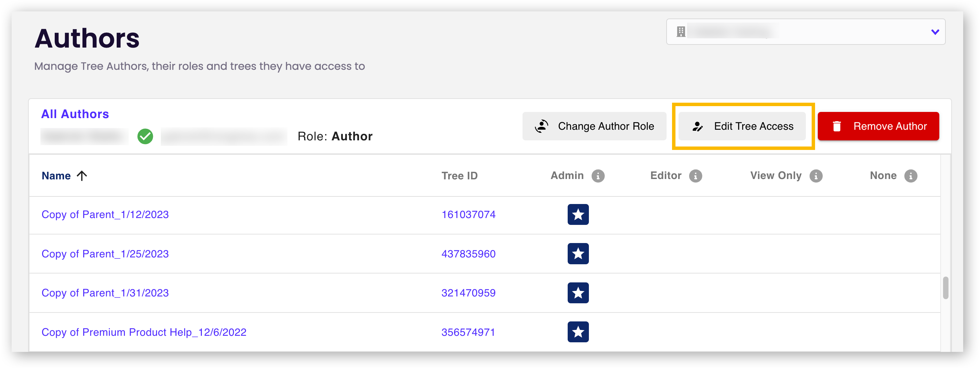
Task: Click the None column info icon
Action: pyautogui.click(x=911, y=176)
